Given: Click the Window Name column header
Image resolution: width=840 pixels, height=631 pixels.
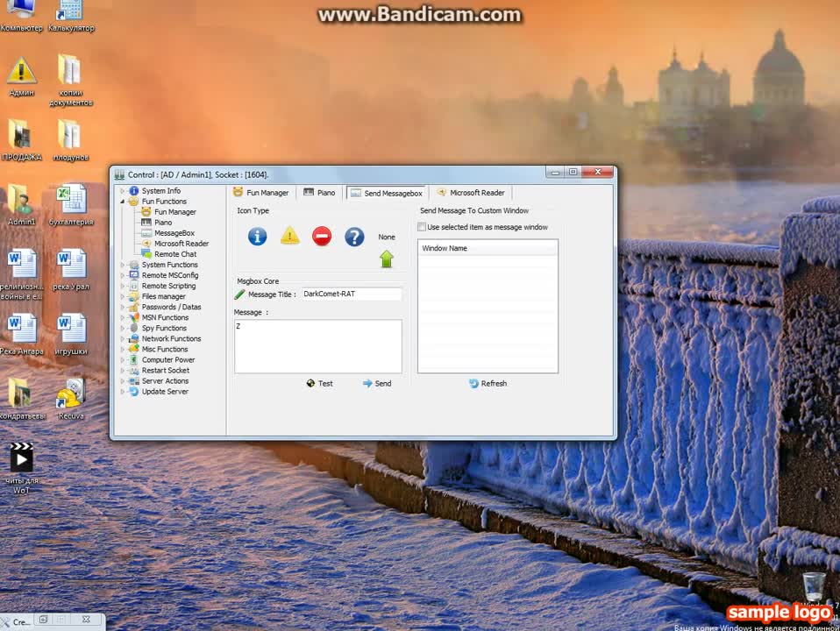Looking at the screenshot, I should click(x=488, y=248).
